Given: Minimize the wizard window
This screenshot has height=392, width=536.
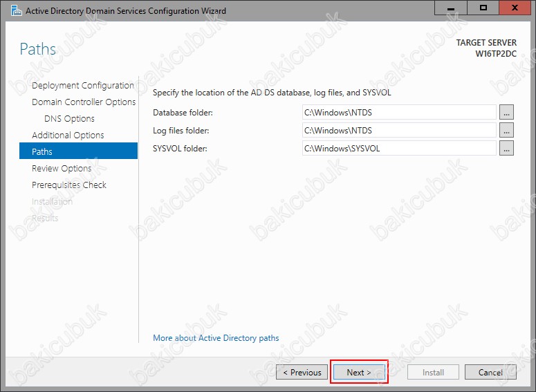Looking at the screenshot, I should click(450, 8).
